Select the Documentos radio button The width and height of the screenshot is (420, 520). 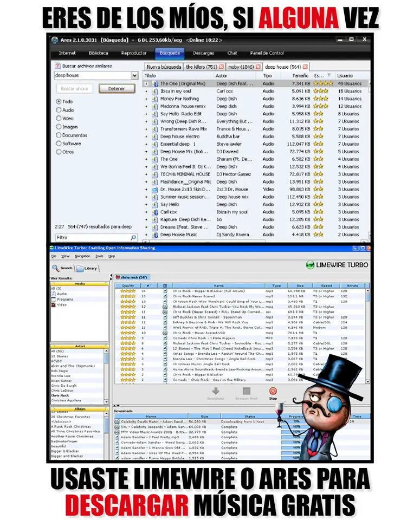[x=59, y=135]
